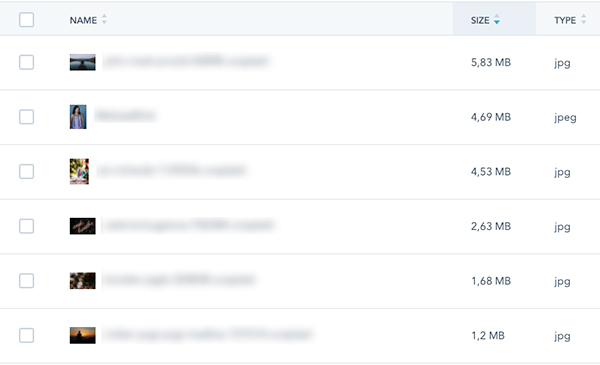
Task: Preview the colorful 4,53 MB thumbnail
Action: (x=79, y=171)
